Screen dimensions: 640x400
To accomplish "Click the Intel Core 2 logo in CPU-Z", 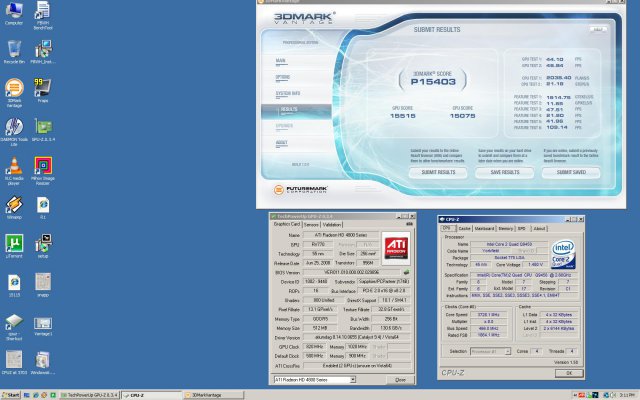I will point(563,254).
